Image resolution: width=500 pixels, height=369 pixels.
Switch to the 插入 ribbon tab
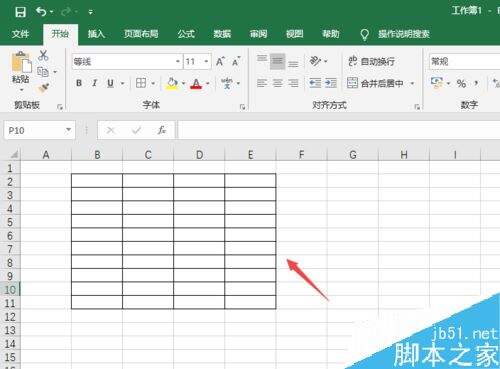pyautogui.click(x=96, y=34)
